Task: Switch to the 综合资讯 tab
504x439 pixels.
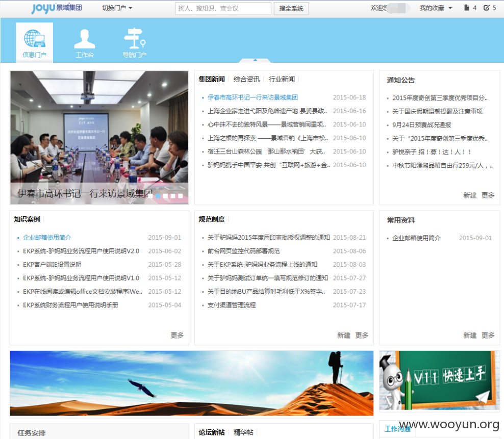Action: pyautogui.click(x=246, y=79)
